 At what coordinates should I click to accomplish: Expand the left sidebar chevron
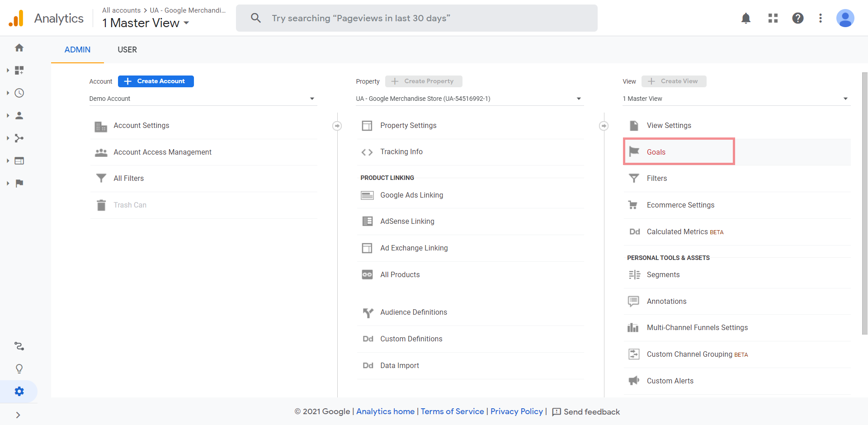pos(18,415)
